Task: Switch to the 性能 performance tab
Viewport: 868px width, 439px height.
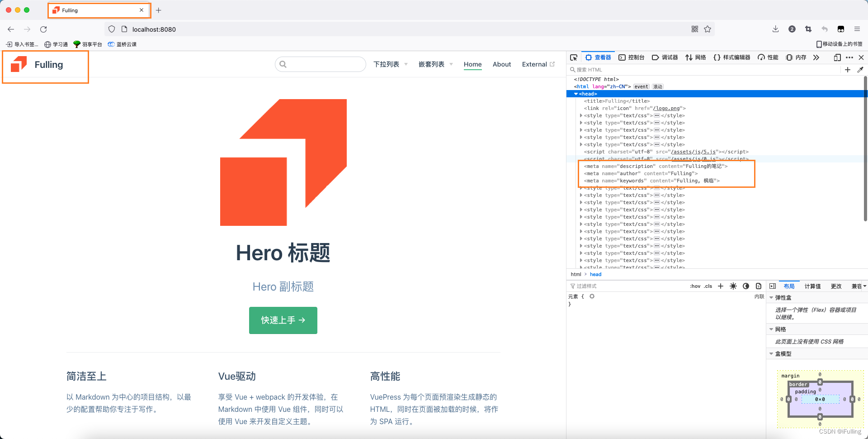Action: [x=768, y=57]
